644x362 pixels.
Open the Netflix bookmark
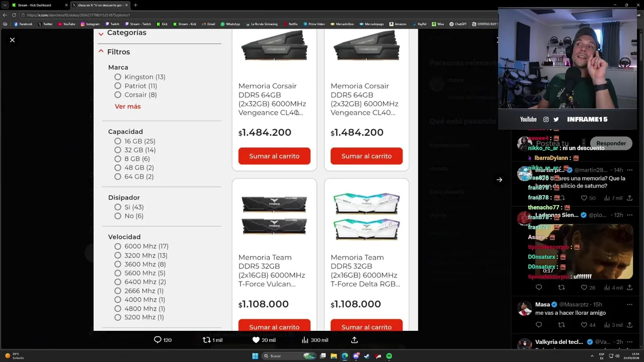(x=290, y=24)
